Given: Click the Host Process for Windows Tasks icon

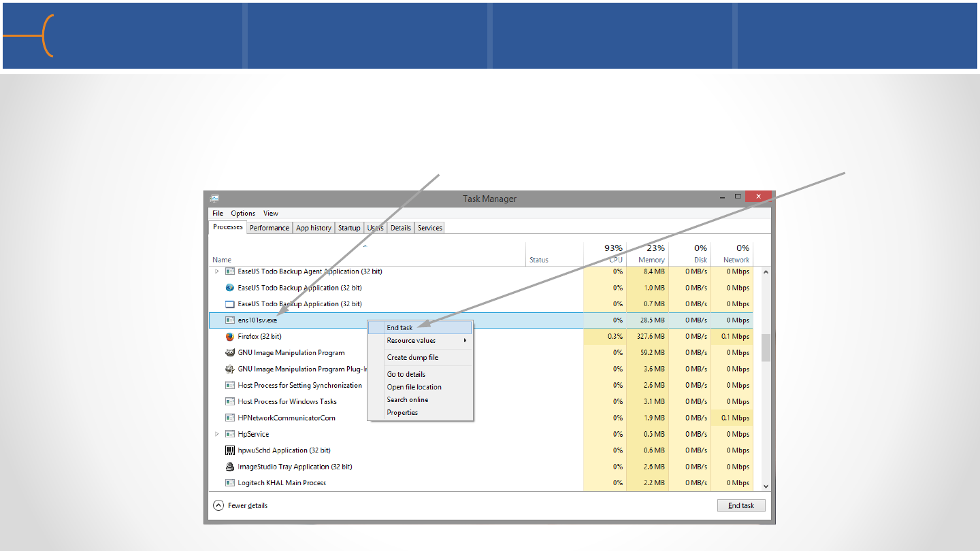Looking at the screenshot, I should tap(230, 402).
